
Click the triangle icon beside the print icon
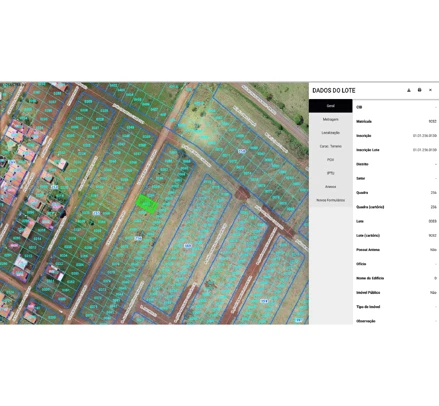[409, 90]
